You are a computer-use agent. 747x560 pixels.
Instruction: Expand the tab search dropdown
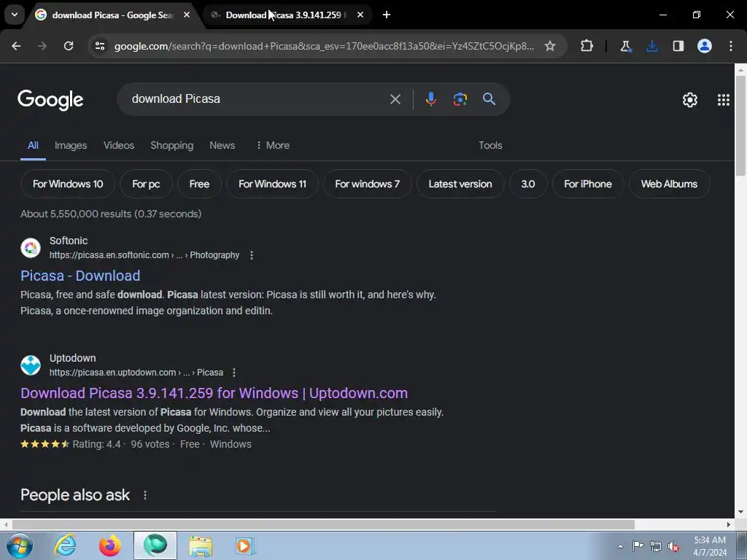[x=15, y=15]
